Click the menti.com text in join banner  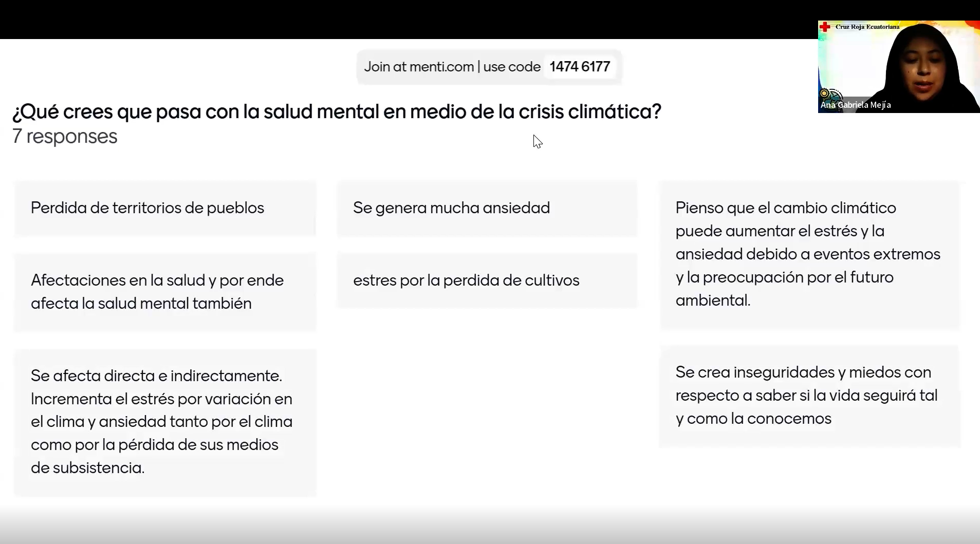[x=441, y=67]
